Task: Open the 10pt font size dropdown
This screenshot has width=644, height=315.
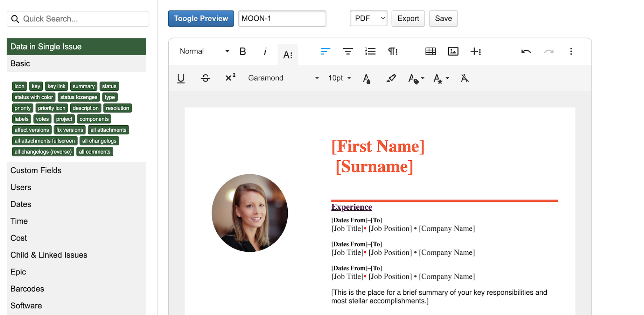Action: [x=339, y=78]
